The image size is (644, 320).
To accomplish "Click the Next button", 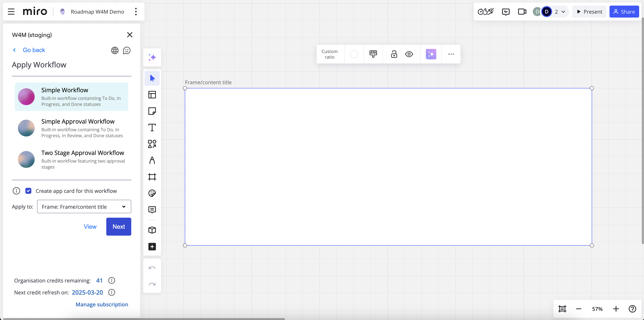I will click(x=119, y=226).
